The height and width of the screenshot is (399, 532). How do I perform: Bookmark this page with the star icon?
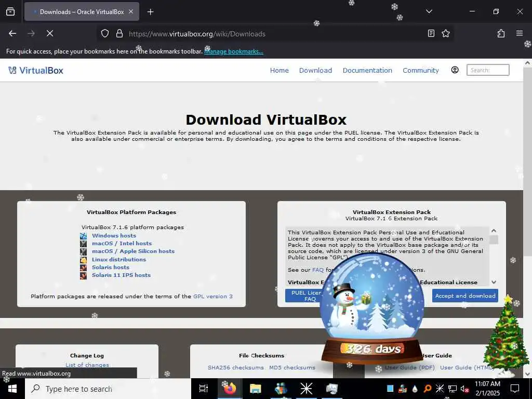(x=445, y=33)
